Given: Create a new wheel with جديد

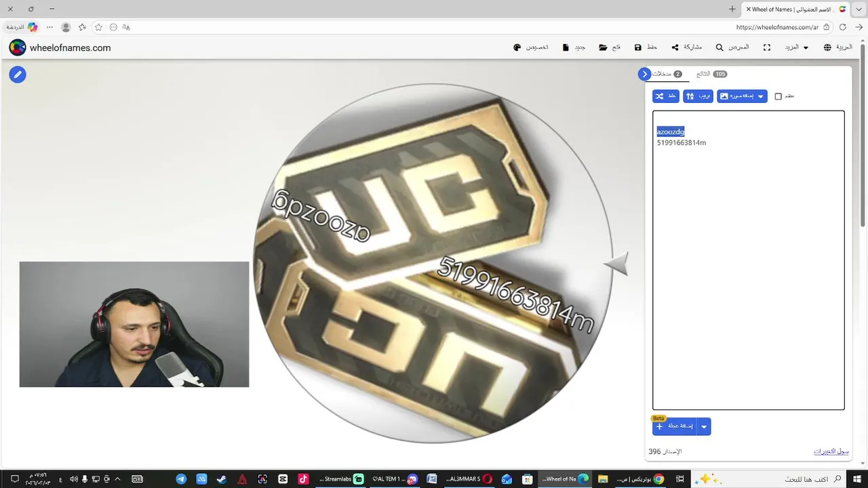Looking at the screenshot, I should tap(574, 47).
